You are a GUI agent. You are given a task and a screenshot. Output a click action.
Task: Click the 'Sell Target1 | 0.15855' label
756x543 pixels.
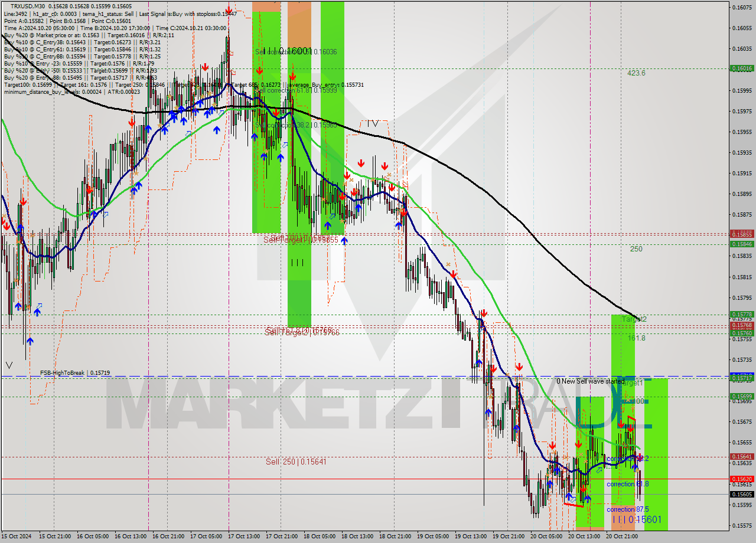(301, 240)
